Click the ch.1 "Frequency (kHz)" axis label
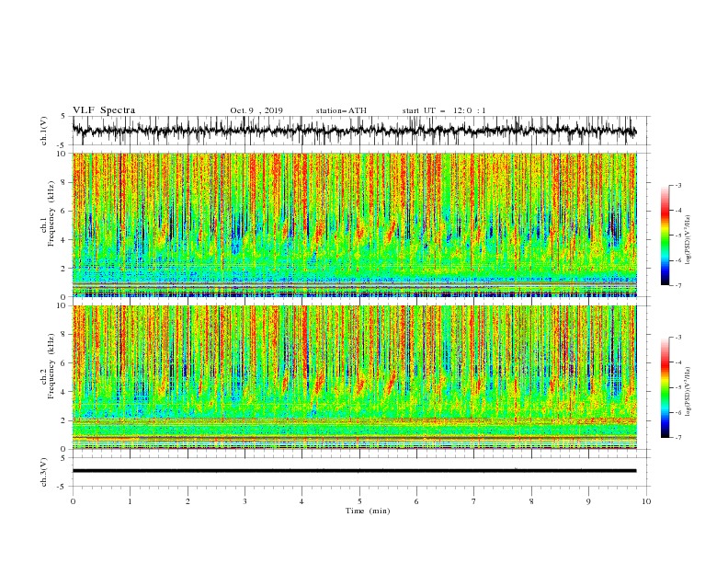 [51, 215]
